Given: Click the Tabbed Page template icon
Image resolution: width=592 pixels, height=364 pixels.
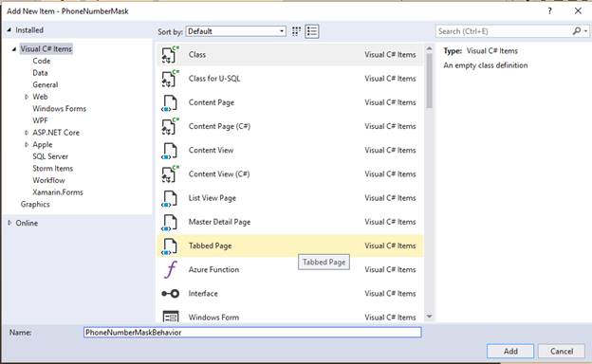Looking at the screenshot, I should tap(170, 246).
